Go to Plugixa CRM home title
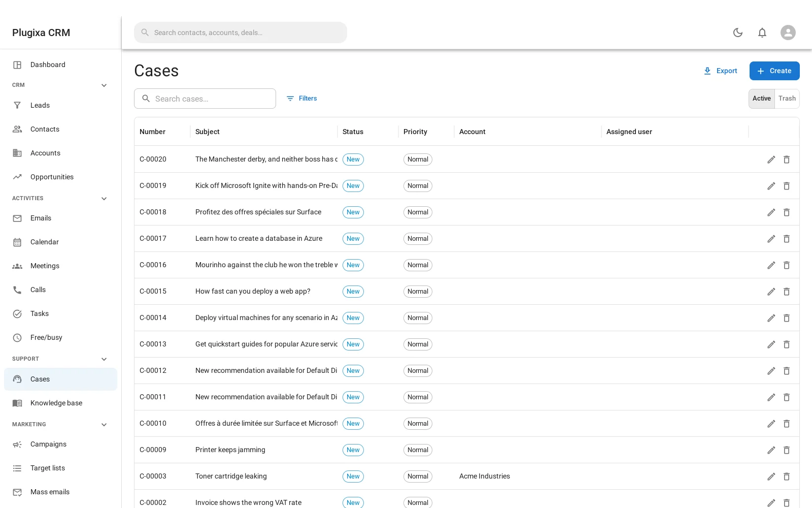 tap(41, 33)
